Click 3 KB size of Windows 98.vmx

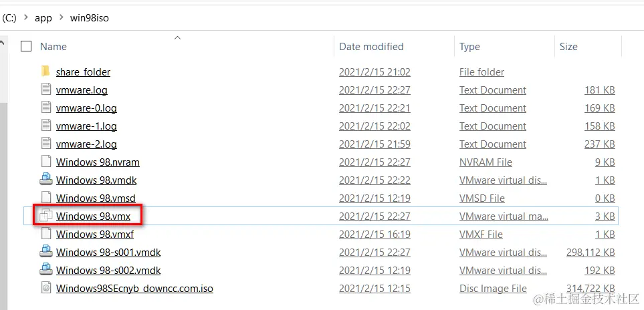click(x=605, y=216)
